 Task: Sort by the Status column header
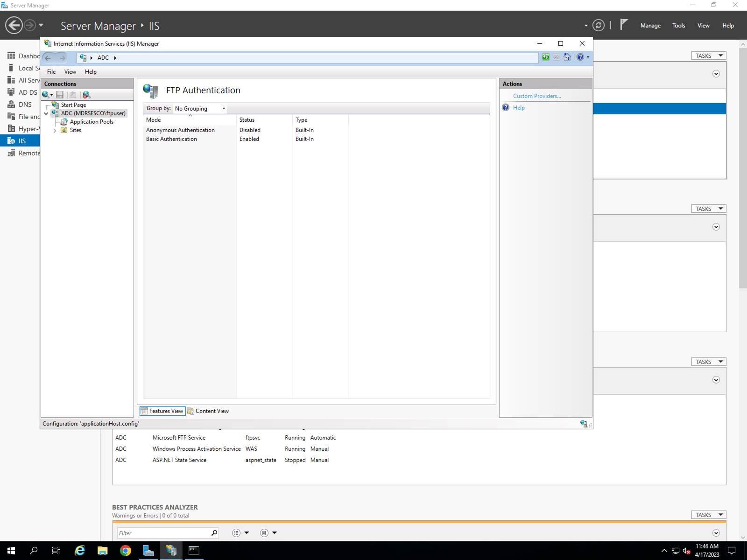pyautogui.click(x=264, y=120)
